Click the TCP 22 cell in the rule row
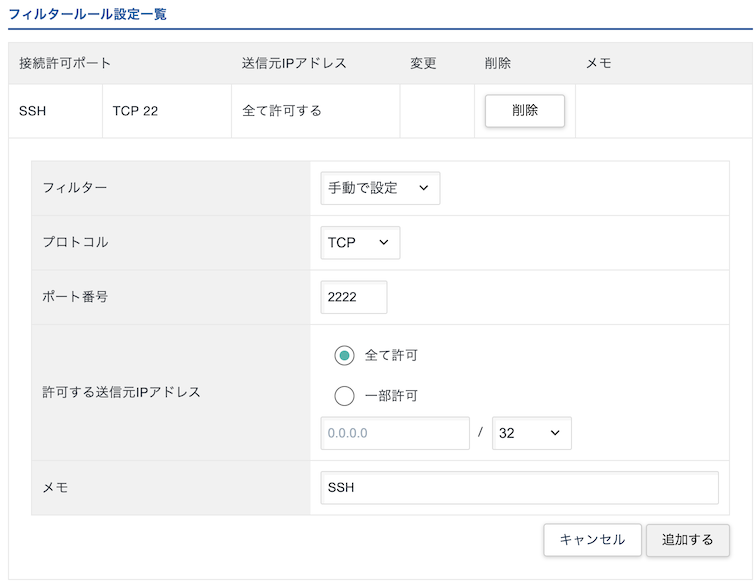 [135, 111]
